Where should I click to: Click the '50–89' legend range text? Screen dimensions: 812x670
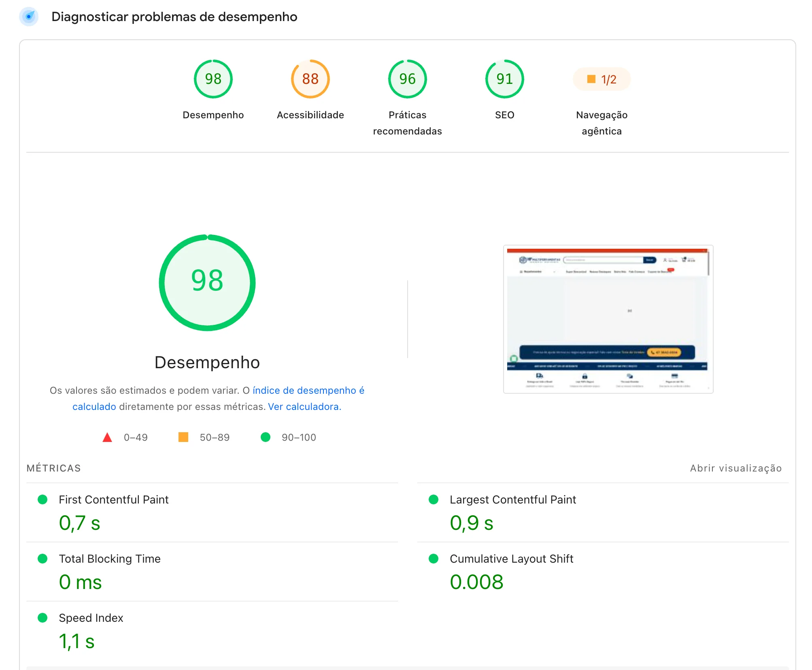click(215, 437)
